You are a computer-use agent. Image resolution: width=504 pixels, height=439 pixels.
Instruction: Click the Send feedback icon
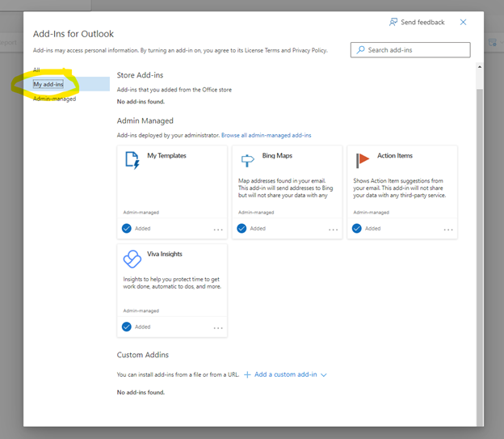pos(393,22)
